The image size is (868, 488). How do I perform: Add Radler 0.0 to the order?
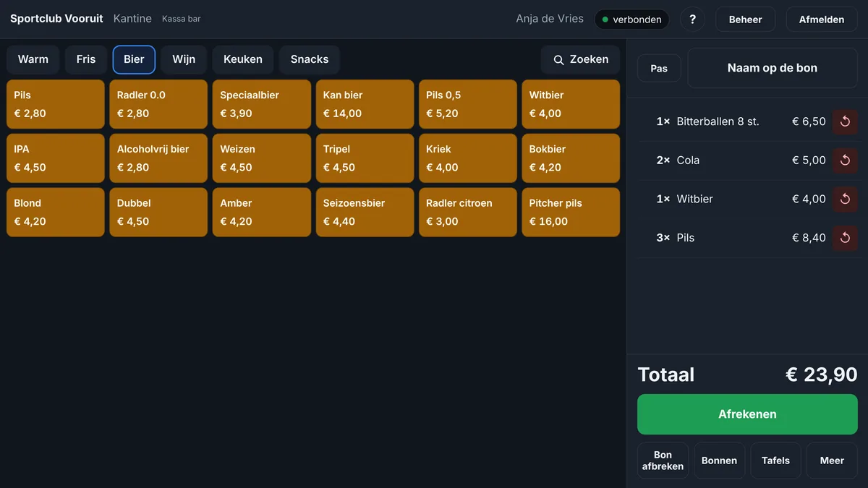pyautogui.click(x=158, y=104)
